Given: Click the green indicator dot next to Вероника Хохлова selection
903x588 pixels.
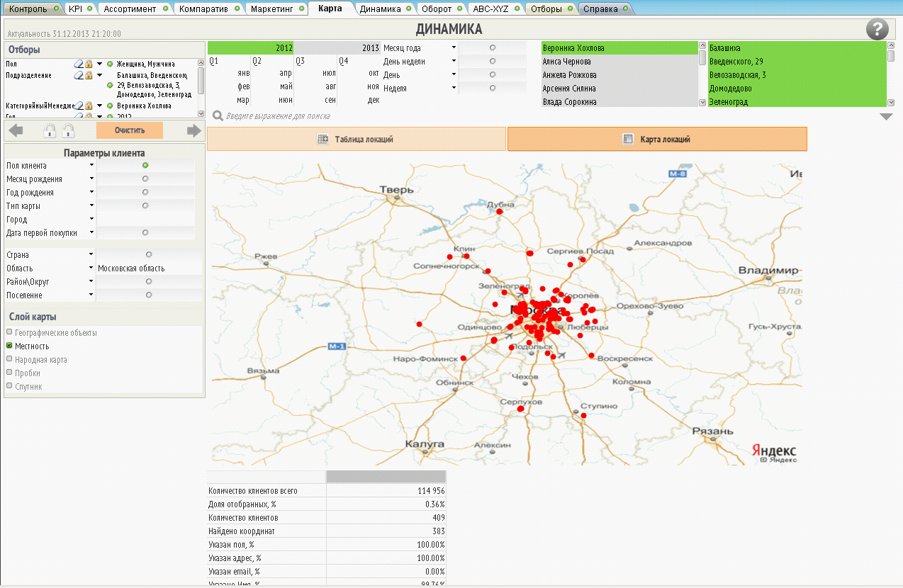Looking at the screenshot, I should click(111, 106).
